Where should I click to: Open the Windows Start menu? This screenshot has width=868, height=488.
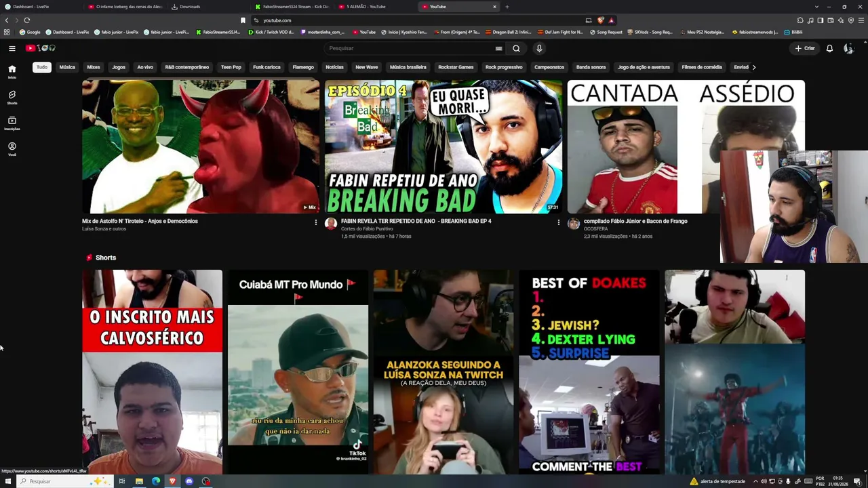point(7,481)
